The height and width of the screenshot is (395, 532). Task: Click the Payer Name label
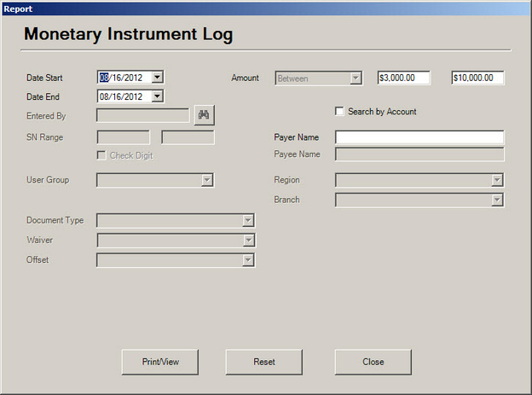click(296, 137)
